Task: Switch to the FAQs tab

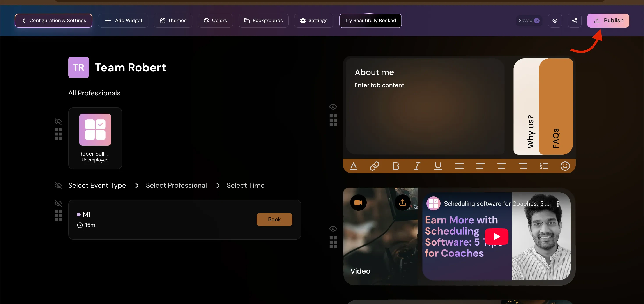Action: click(556, 136)
